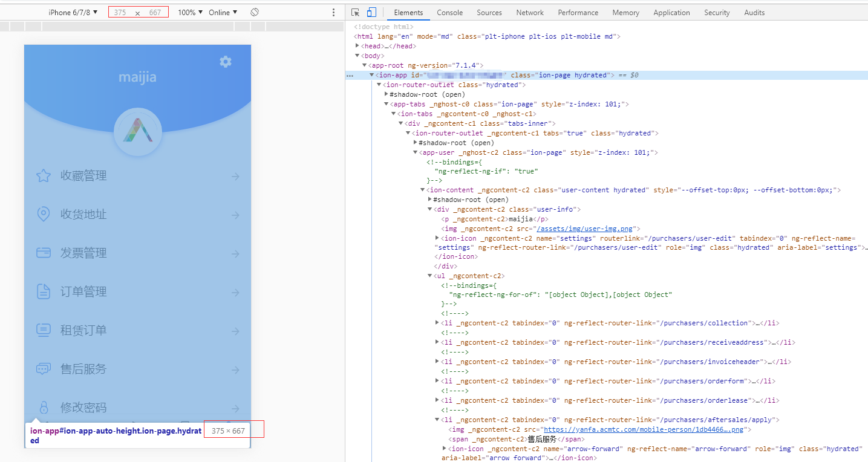The width and height of the screenshot is (868, 462).
Task: Switch to the Audits tab
Action: [x=754, y=12]
